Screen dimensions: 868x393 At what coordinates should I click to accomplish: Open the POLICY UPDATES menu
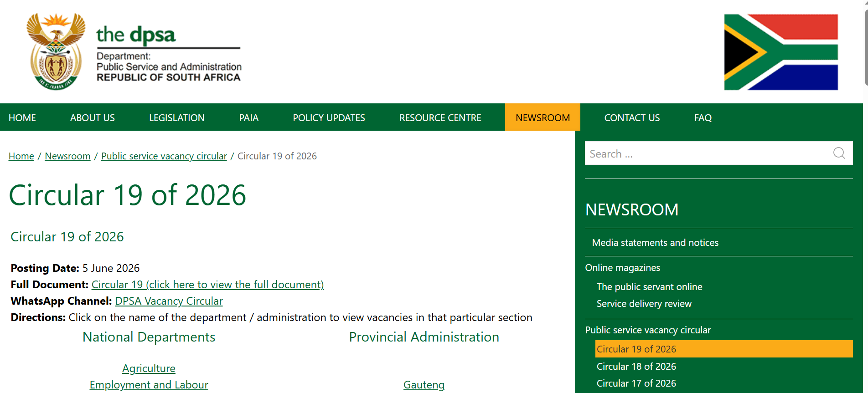click(329, 118)
